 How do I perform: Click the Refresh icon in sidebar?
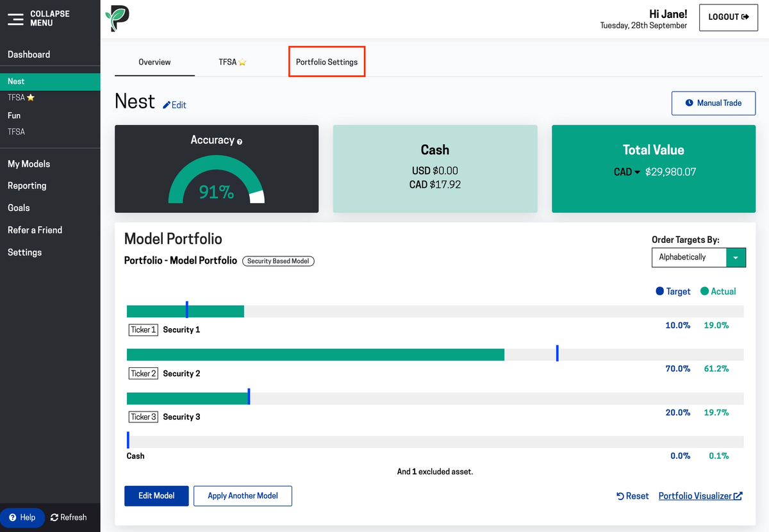54,517
